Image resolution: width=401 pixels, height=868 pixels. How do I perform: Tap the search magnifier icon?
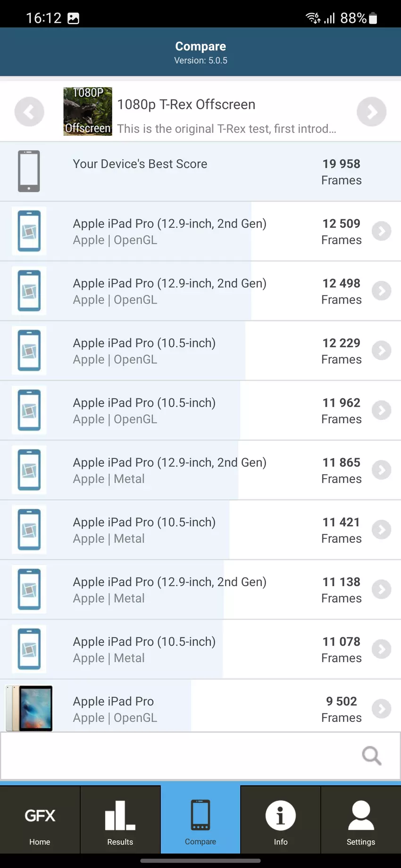tap(371, 755)
